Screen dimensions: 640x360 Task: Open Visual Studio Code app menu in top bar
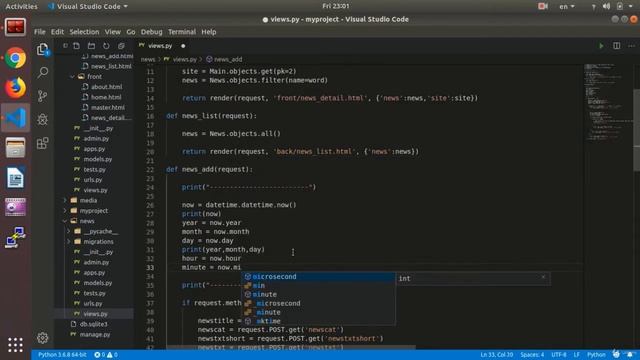pos(87,6)
